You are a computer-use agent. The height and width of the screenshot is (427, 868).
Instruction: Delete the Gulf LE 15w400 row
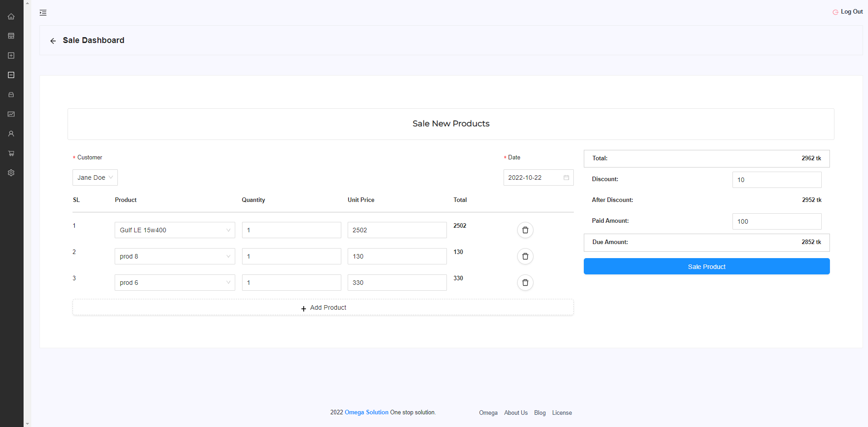pos(525,230)
